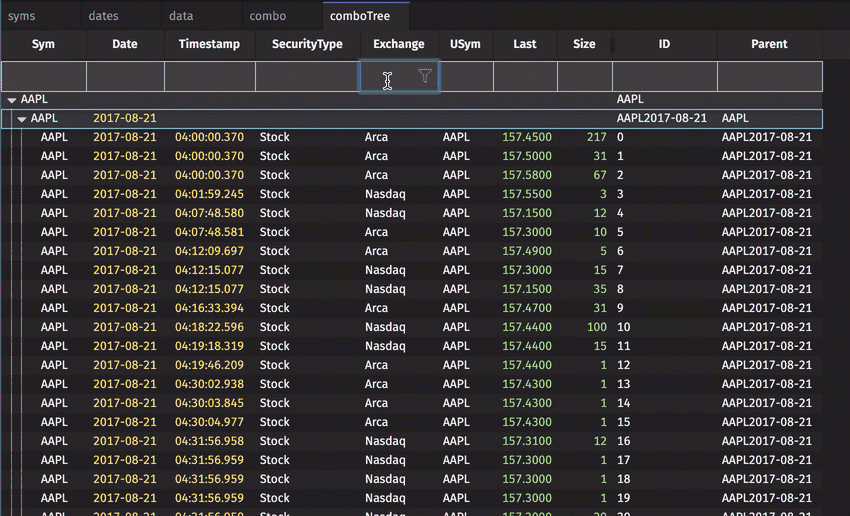This screenshot has height=516, width=850.
Task: Sort by the Last column header
Action: (524, 44)
